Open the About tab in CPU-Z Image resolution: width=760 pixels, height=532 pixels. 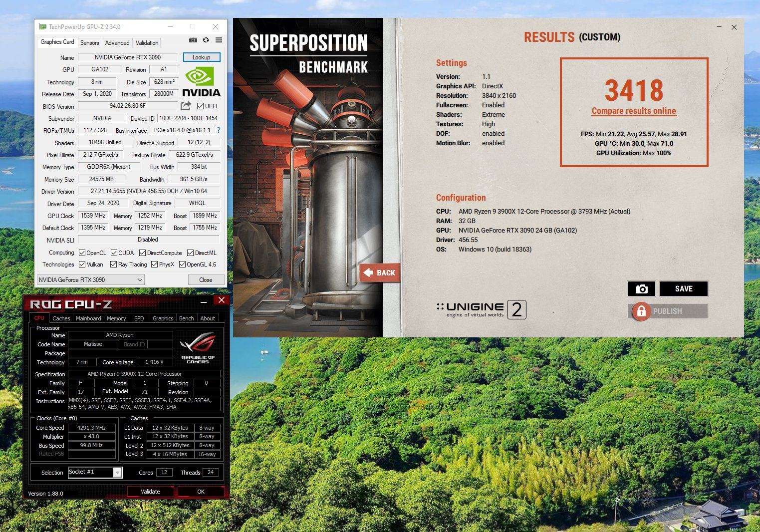tap(208, 318)
